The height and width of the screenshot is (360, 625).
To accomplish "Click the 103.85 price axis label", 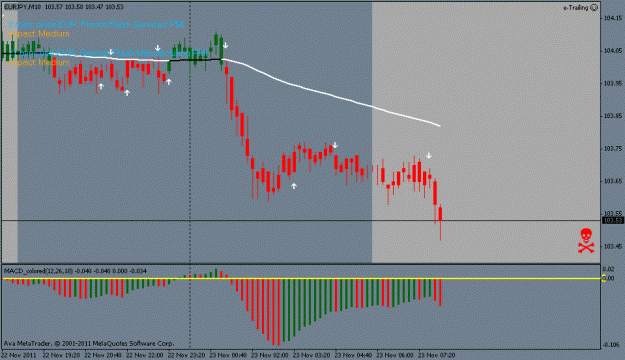I will [613, 116].
